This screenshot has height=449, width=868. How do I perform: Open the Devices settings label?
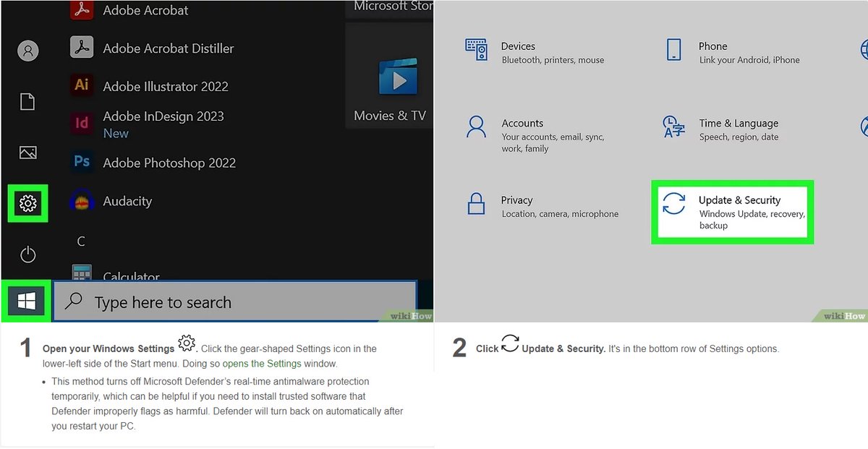pos(518,46)
